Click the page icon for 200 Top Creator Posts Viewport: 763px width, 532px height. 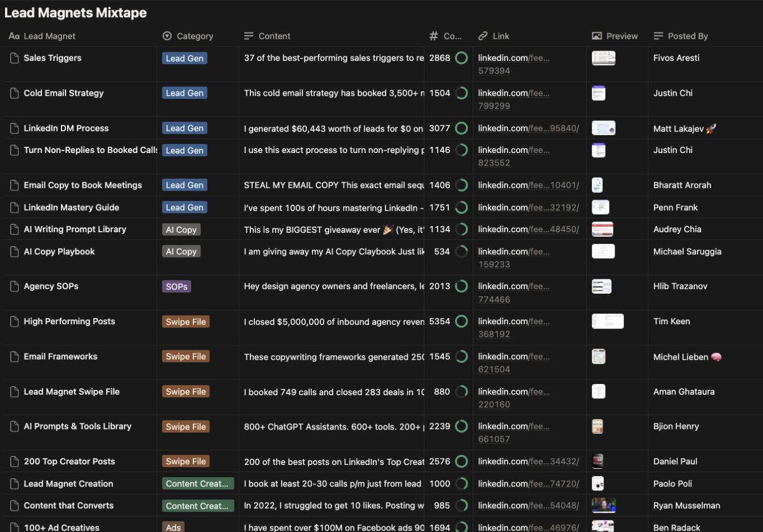(x=14, y=462)
